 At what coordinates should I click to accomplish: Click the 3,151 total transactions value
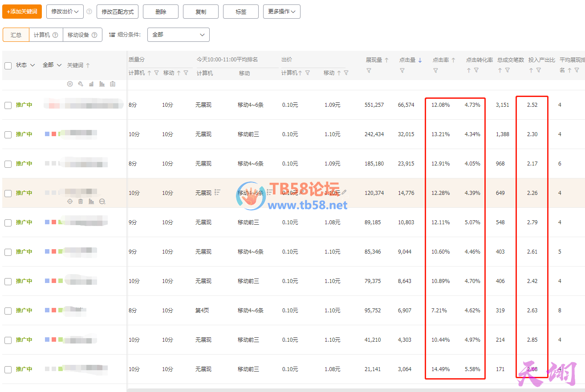503,105
